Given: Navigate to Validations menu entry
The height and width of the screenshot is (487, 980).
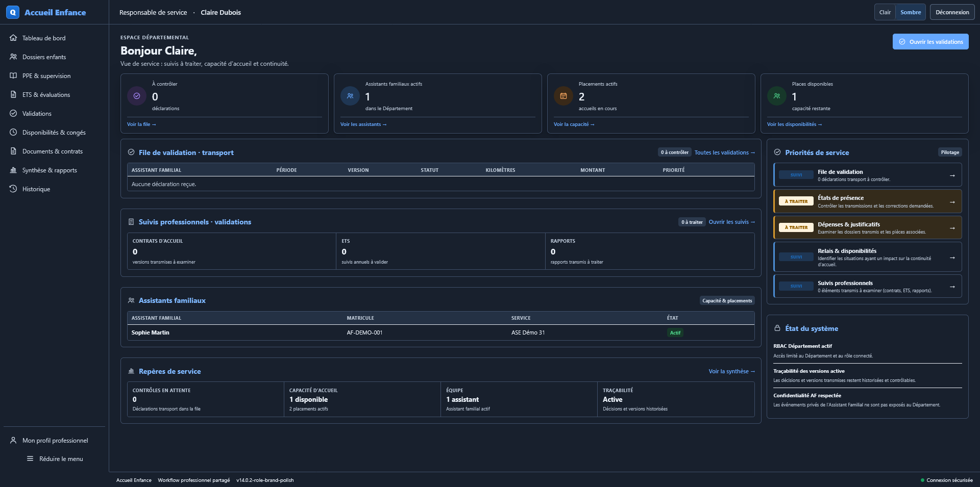Looking at the screenshot, I should pyautogui.click(x=55, y=113).
